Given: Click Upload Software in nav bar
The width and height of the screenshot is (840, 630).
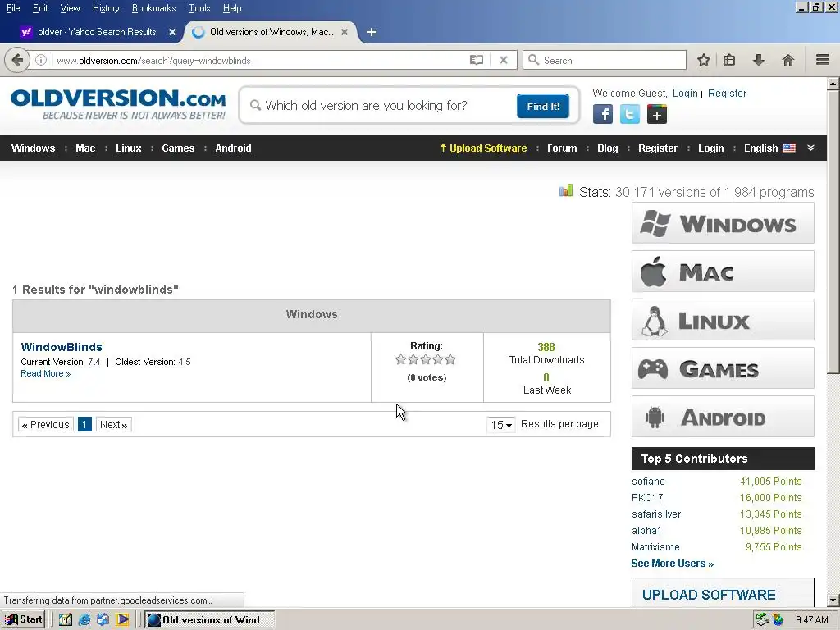Looking at the screenshot, I should tap(483, 148).
